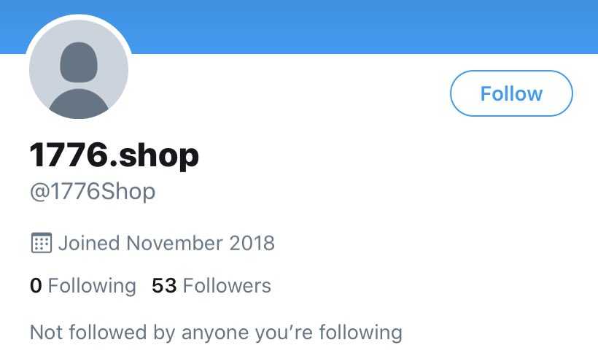598x364 pixels.
Task: Click the word November in join date
Action: pos(175,243)
